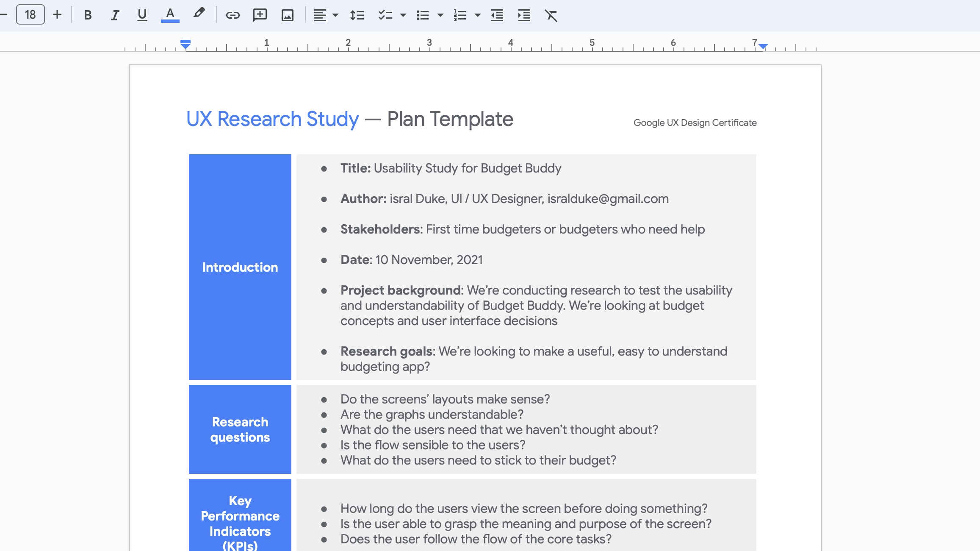Insert an image using the image icon
Screen dimensions: 980x551
click(x=287, y=15)
